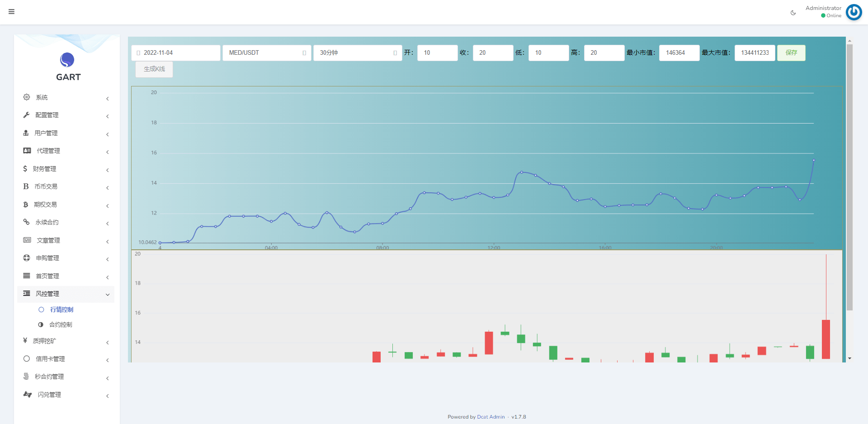Click the 收 close price field

(493, 53)
